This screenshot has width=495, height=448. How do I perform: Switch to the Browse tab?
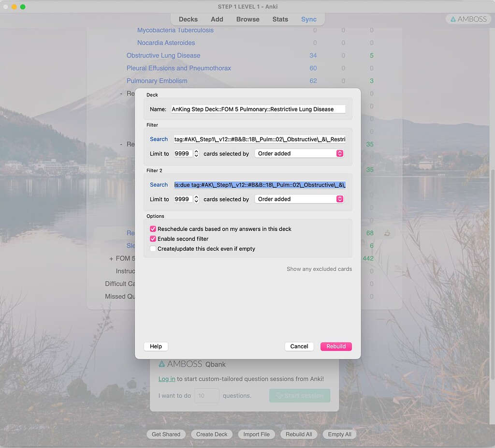(247, 19)
